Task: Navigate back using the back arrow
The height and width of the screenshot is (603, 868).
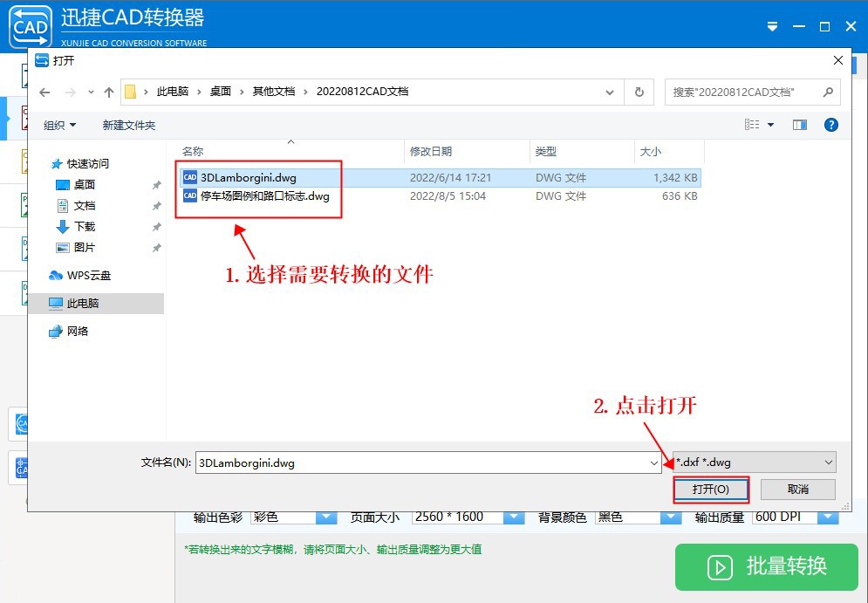Action: (44, 91)
